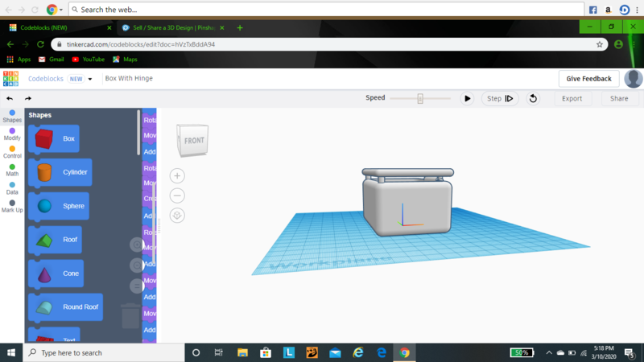Click the fit-to-view cube icon below zoom out

(178, 215)
